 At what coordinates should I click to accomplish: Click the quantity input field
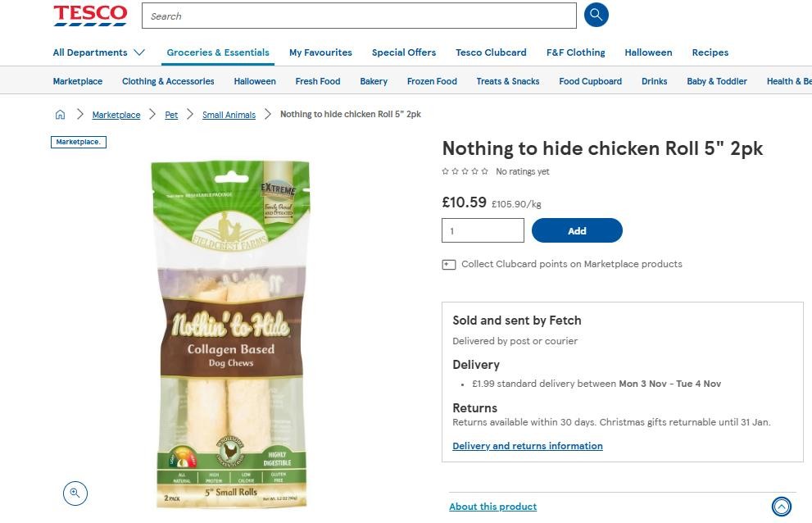pos(483,230)
